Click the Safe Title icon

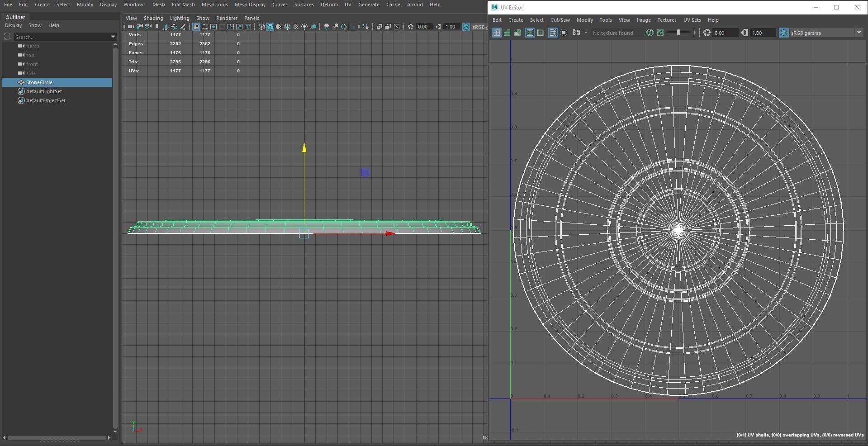tap(248, 27)
